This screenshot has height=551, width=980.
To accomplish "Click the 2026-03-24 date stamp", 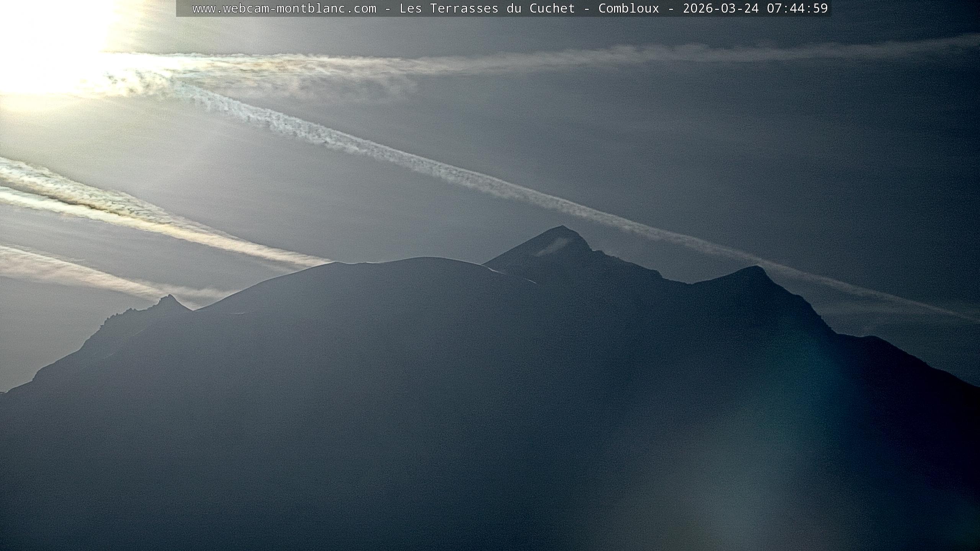I will point(720,8).
